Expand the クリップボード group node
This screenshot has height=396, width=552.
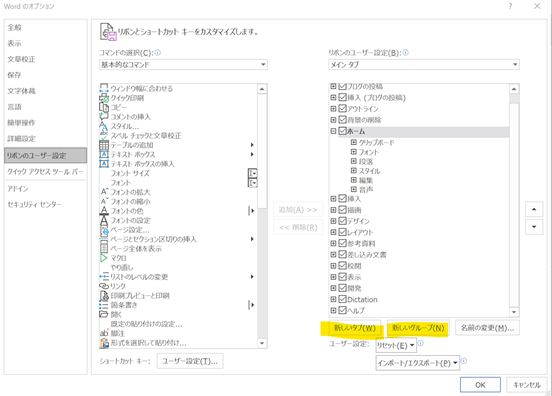click(354, 142)
